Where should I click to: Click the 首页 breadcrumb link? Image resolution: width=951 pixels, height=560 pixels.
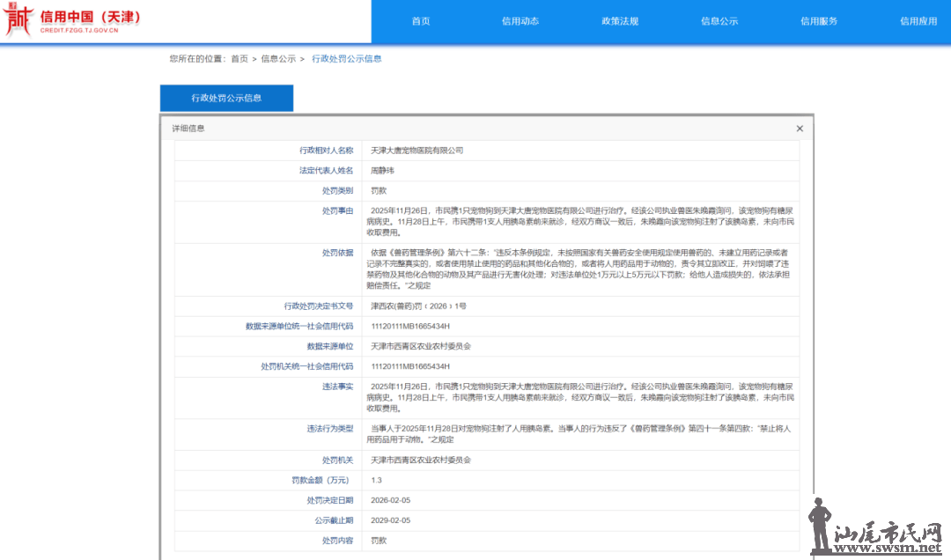[240, 59]
